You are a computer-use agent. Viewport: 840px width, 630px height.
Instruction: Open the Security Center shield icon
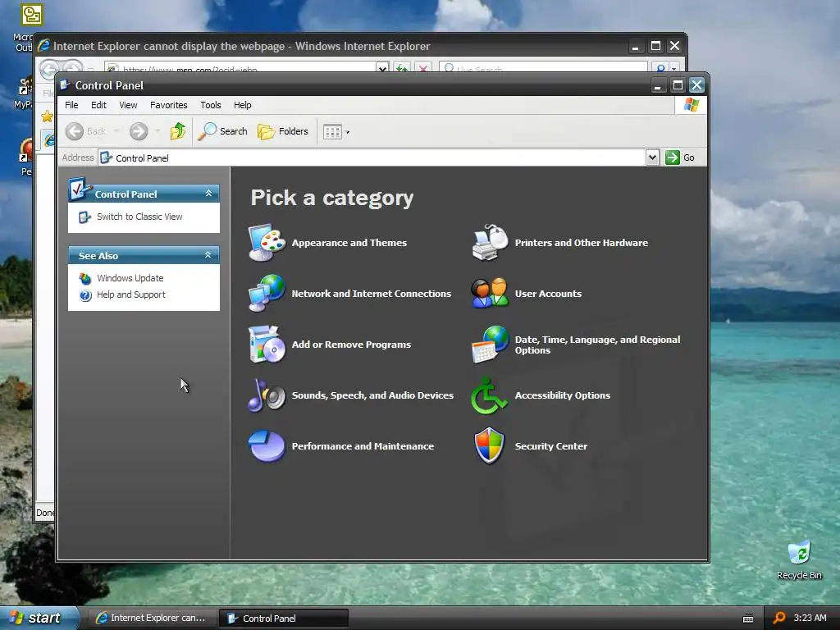click(x=490, y=445)
